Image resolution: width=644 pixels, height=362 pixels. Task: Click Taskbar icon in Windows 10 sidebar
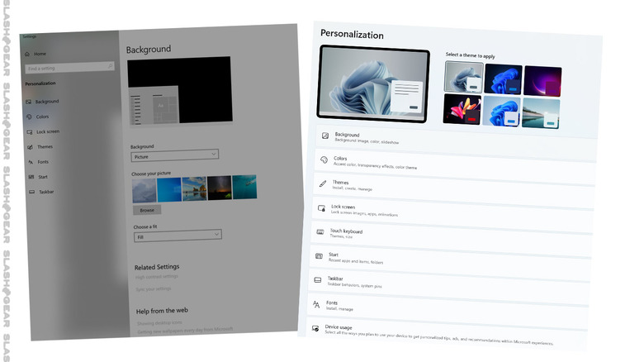coord(32,192)
